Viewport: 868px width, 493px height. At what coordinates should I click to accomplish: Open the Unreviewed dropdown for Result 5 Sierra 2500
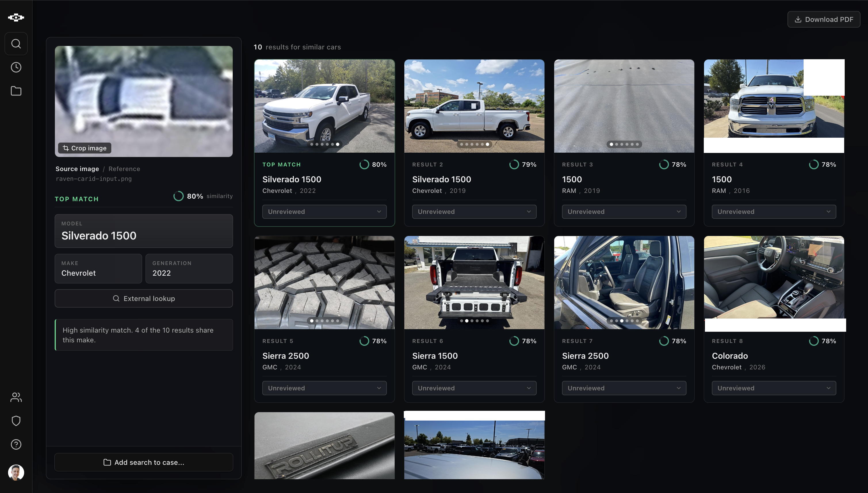click(324, 388)
